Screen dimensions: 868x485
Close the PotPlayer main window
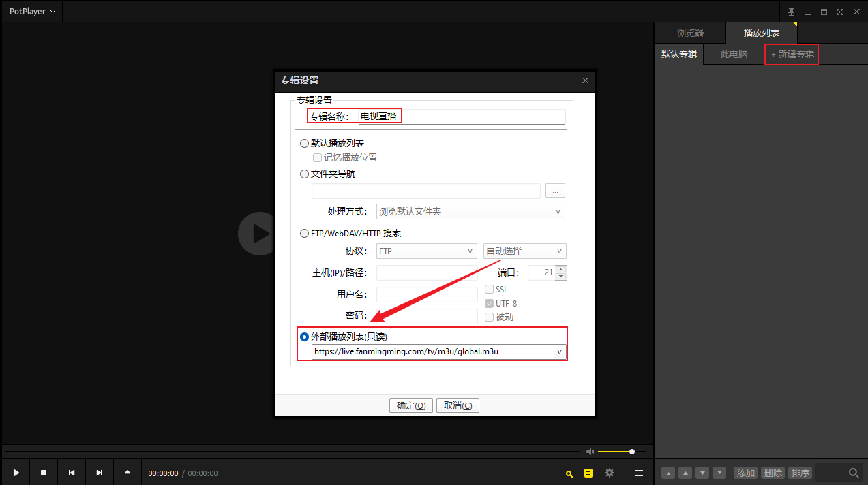pyautogui.click(x=857, y=12)
